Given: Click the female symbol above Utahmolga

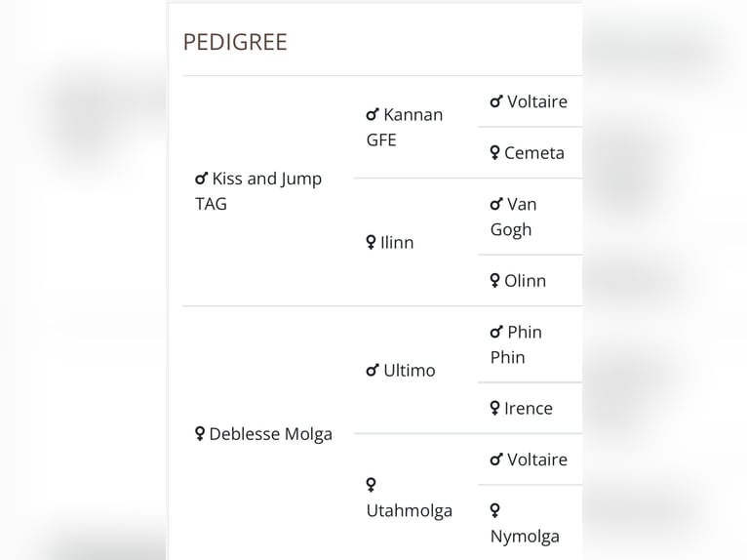Looking at the screenshot, I should [372, 485].
